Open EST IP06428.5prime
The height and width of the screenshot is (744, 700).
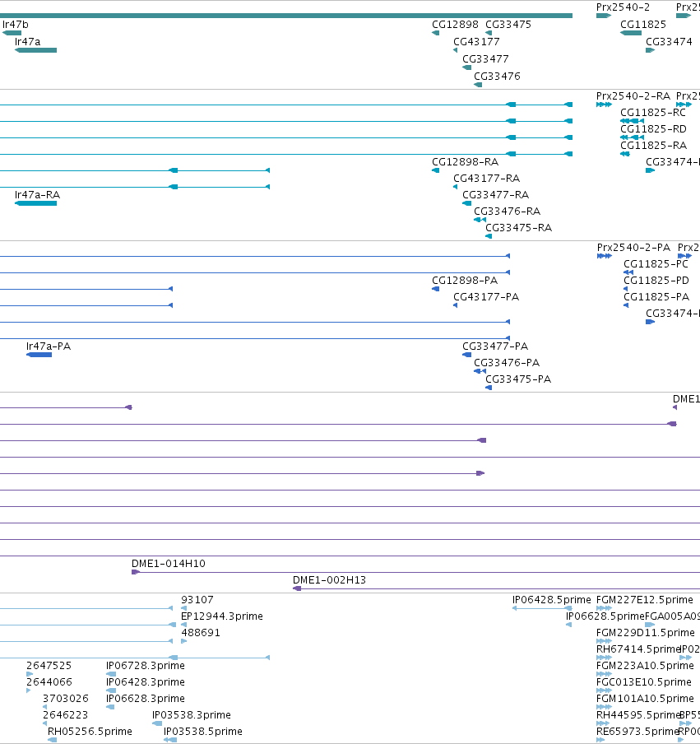[543, 608]
